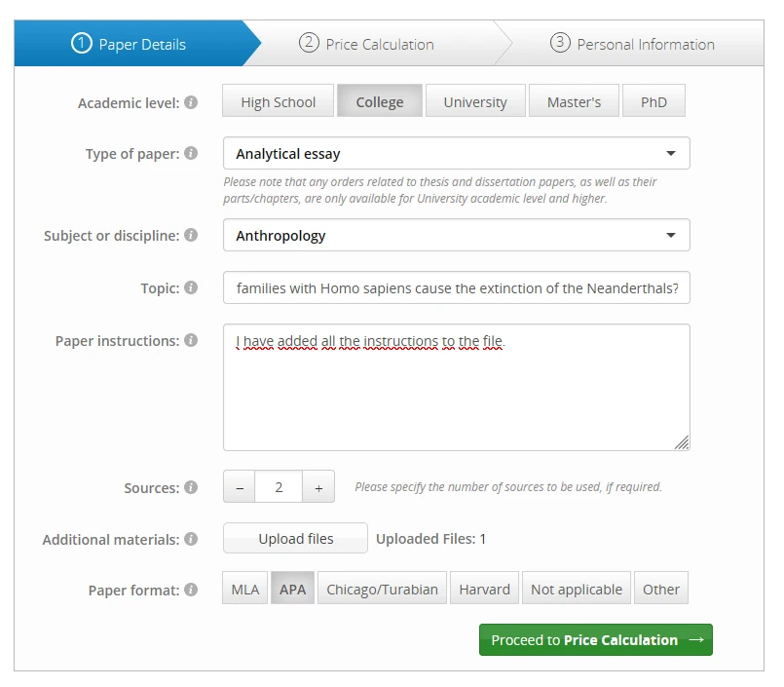The image size is (784, 687).
Task: Decrease sources with the minus button
Action: pos(240,487)
